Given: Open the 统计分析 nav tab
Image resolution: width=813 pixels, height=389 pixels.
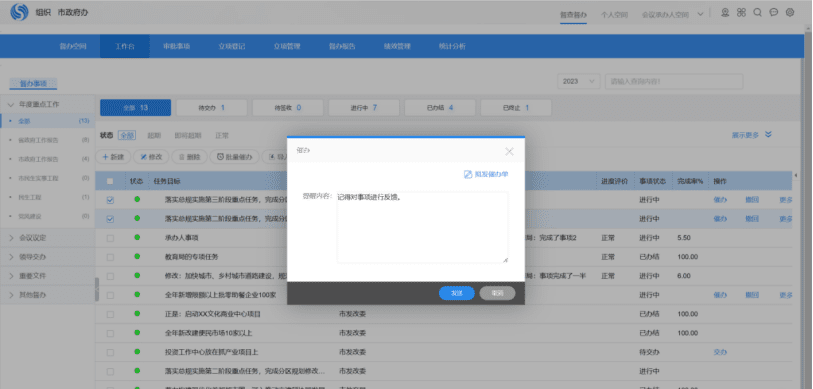Looking at the screenshot, I should point(452,46).
